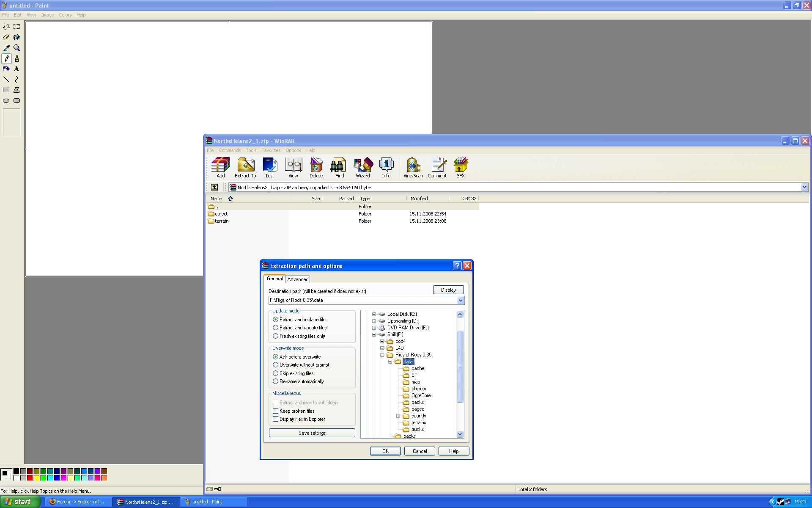Open the archive address bar dropdown

[804, 187]
